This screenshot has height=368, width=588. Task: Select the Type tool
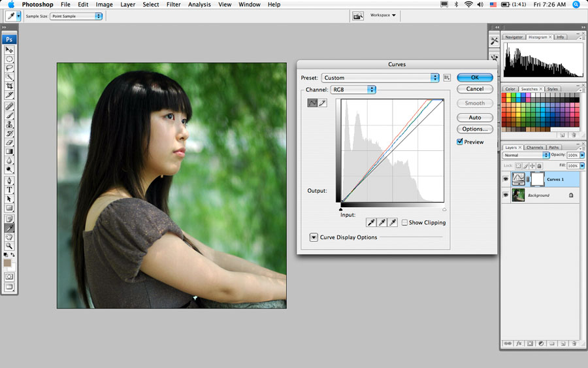(10, 190)
